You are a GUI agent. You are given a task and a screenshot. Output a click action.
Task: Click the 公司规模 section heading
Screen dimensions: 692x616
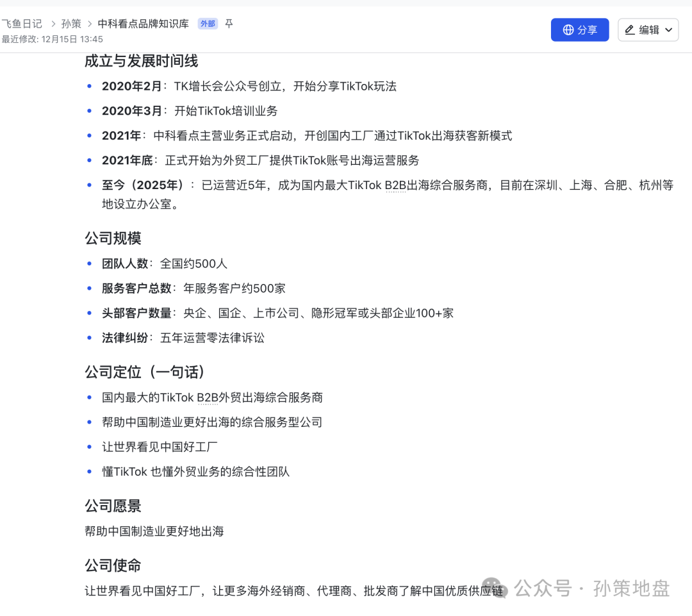(113, 238)
